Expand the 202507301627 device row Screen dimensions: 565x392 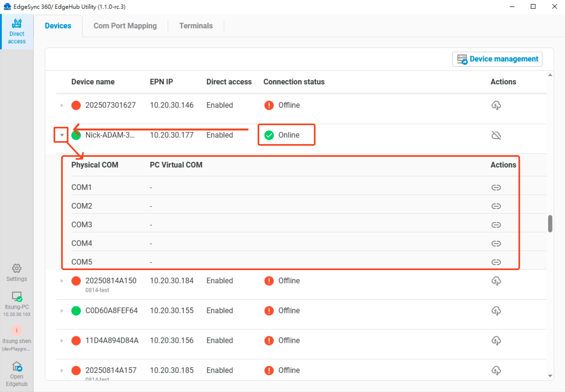pyautogui.click(x=61, y=105)
